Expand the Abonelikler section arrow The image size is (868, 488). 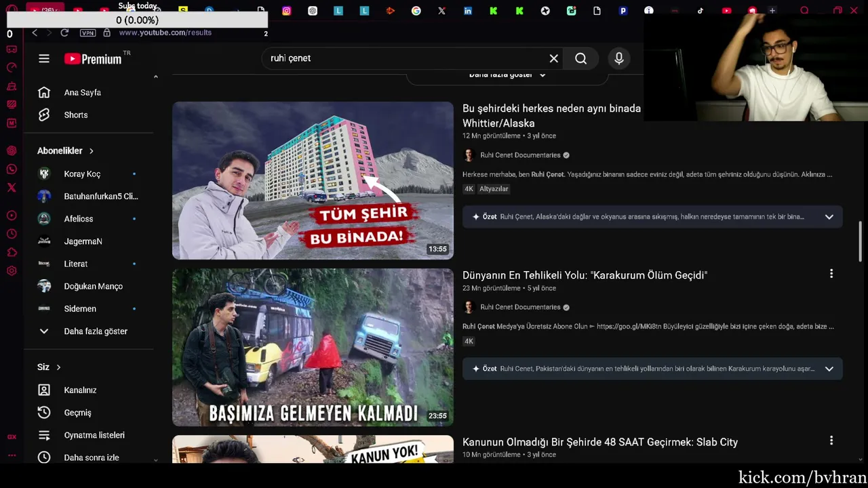pyautogui.click(x=91, y=150)
